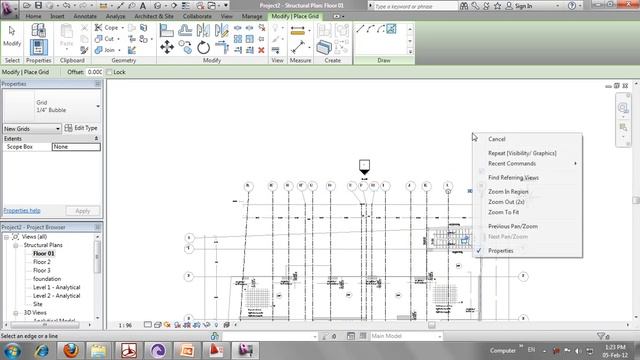Collapse the Views (all) tree node
The image size is (640, 360).
(7, 237)
